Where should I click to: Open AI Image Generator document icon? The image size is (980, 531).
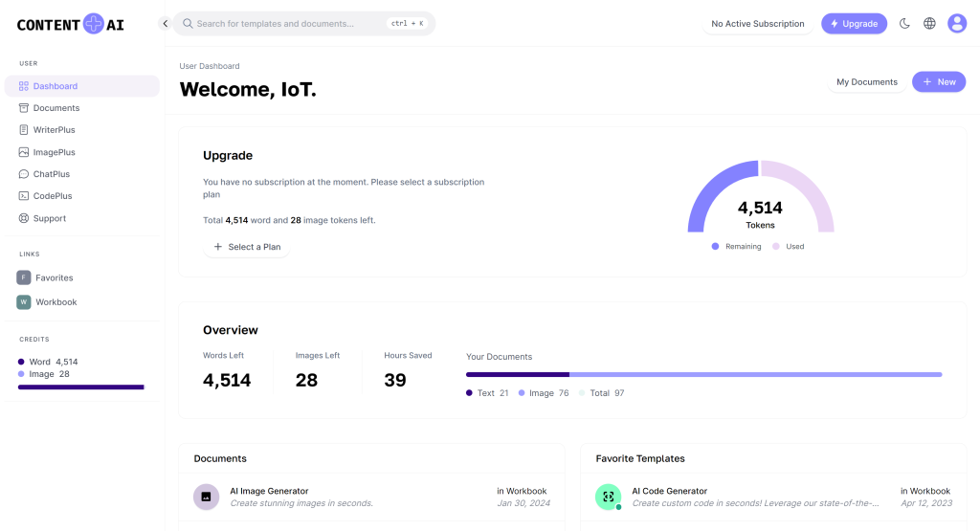[x=206, y=497]
